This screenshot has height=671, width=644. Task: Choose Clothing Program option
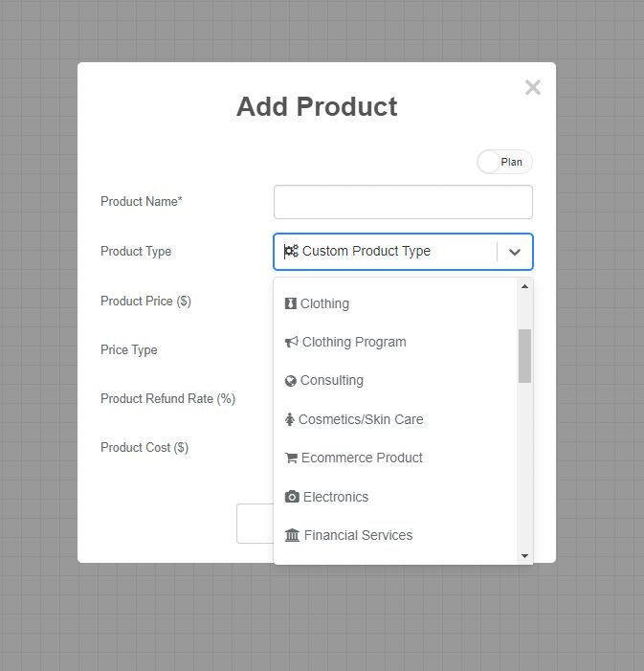395,342
